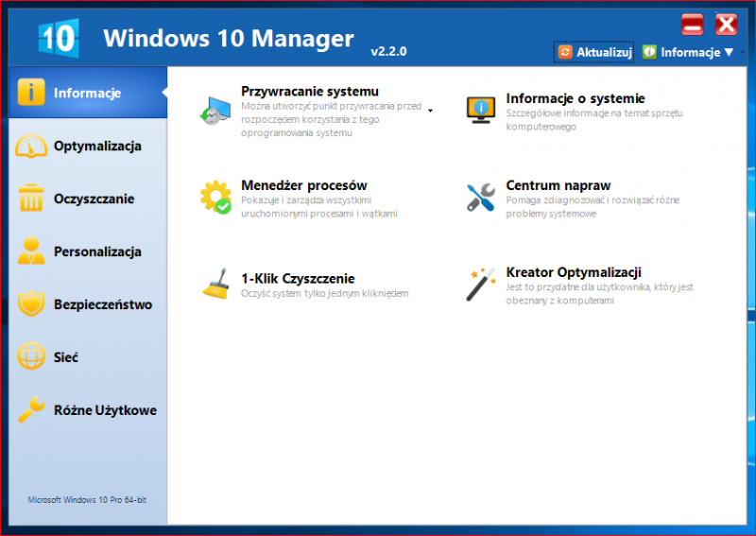Click the Aktualizuj button label

tap(604, 52)
